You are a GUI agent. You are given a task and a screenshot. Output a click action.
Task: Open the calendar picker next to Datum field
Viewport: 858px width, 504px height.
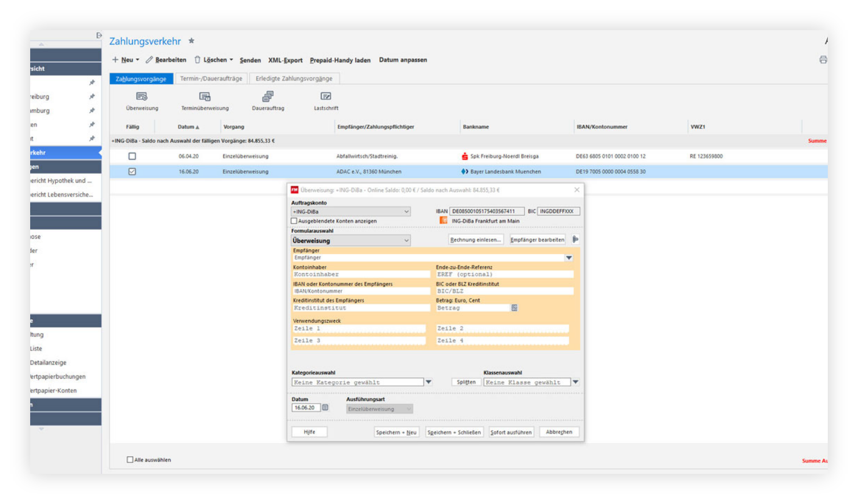coord(325,407)
